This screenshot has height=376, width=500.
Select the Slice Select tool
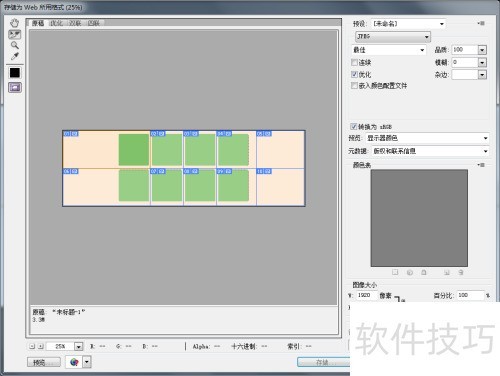[14, 34]
